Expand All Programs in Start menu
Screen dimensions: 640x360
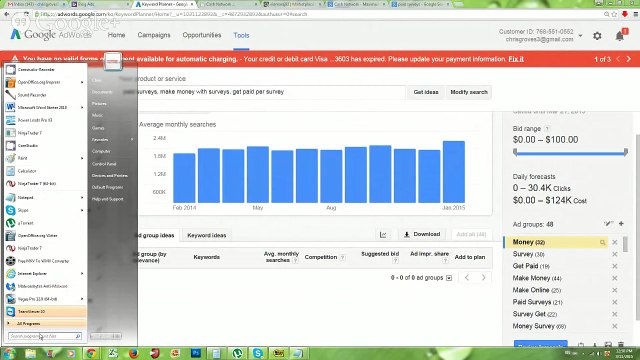pos(45,323)
